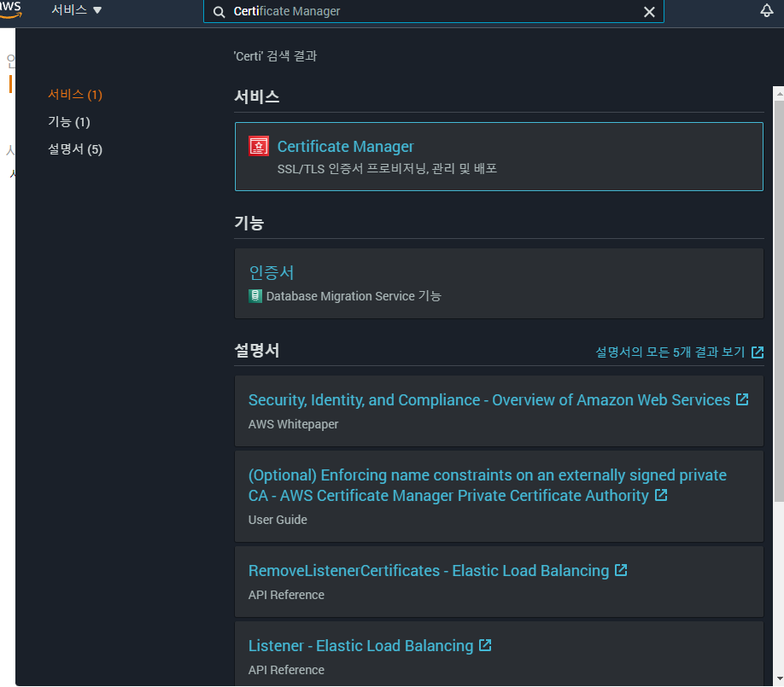Open 설명서의 모든 5개 결과 보기 link
This screenshot has height=687, width=784.
[x=670, y=352]
